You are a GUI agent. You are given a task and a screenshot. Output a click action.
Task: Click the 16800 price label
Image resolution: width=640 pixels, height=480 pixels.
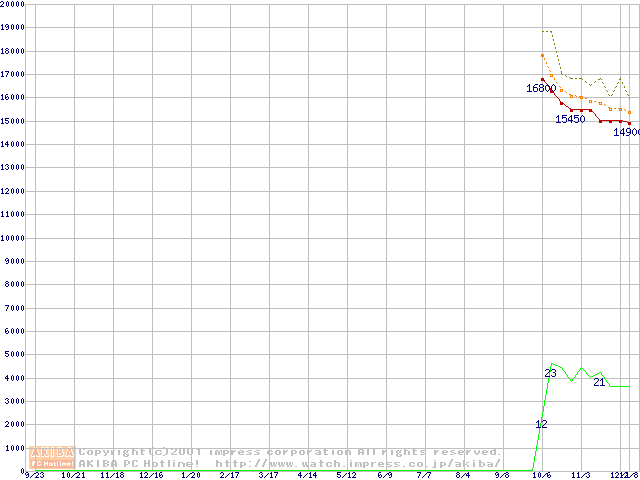coord(541,89)
